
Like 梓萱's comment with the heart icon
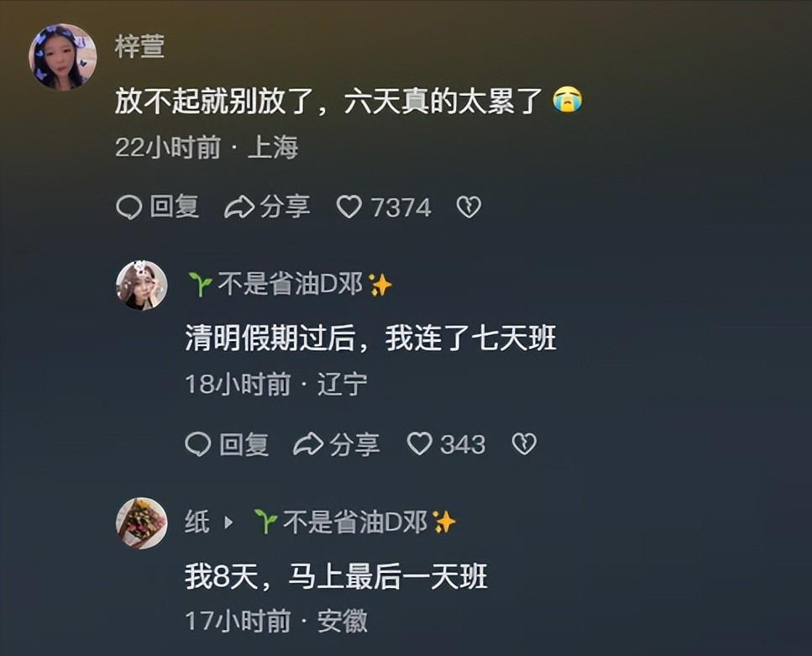point(349,207)
